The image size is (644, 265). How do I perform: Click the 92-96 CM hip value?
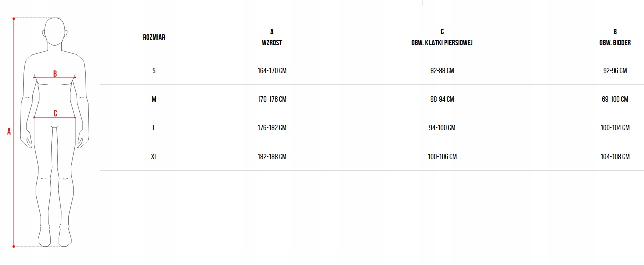click(x=615, y=71)
